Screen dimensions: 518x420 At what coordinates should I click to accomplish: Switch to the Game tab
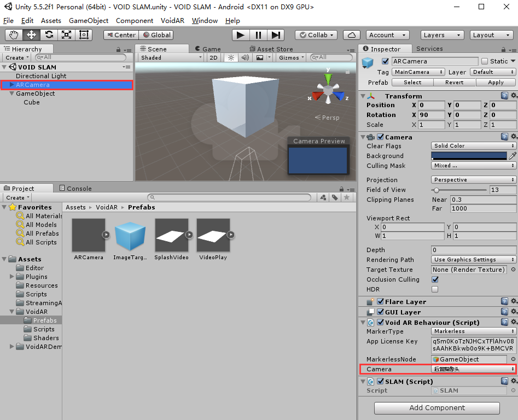coord(208,49)
